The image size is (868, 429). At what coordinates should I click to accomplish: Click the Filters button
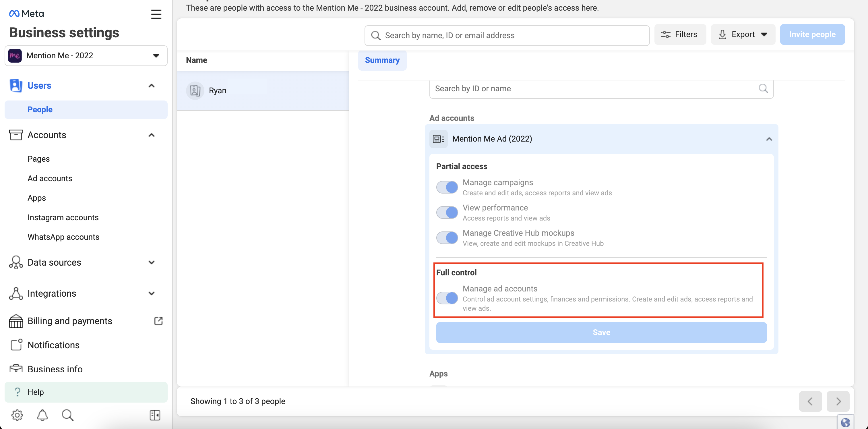(x=680, y=34)
